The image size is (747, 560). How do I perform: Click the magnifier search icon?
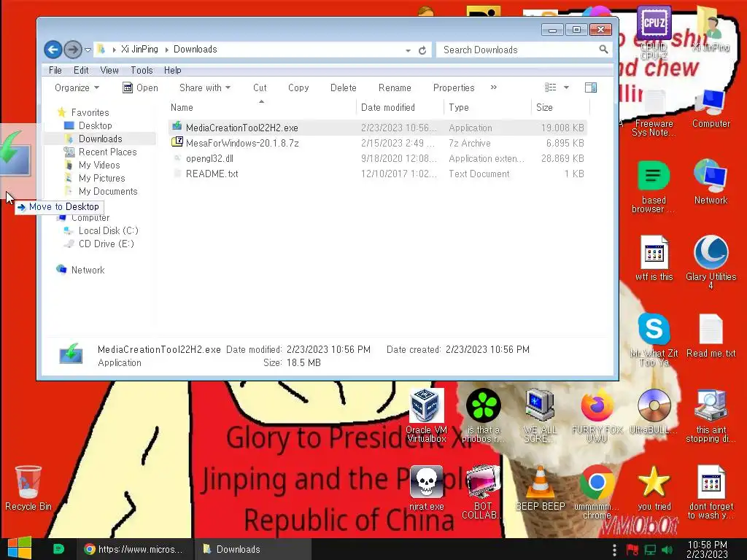pyautogui.click(x=603, y=49)
